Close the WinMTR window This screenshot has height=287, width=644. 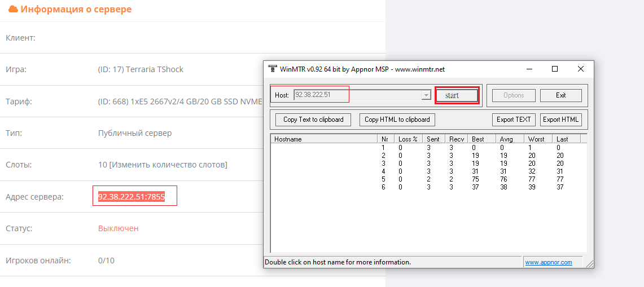coord(580,69)
